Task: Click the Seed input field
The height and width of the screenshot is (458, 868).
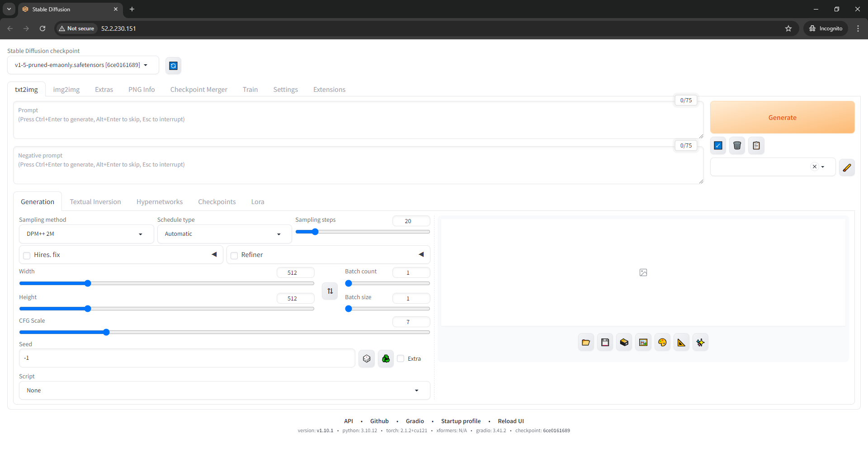Action: tap(187, 358)
